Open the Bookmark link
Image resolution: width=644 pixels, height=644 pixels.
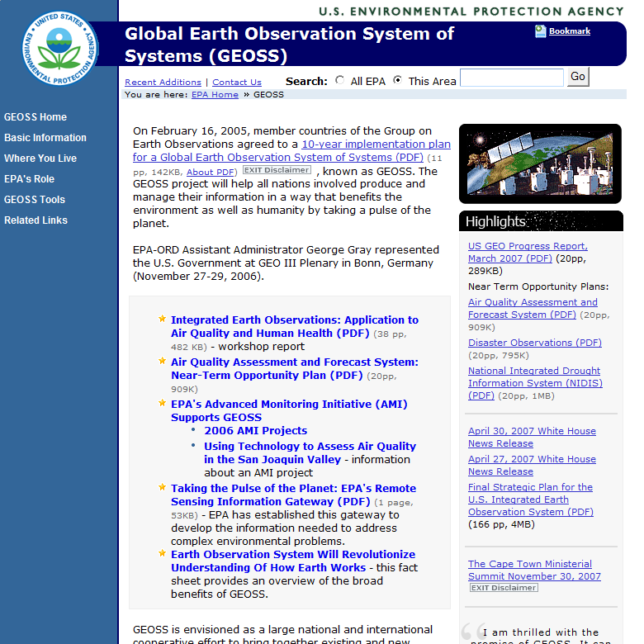point(569,31)
